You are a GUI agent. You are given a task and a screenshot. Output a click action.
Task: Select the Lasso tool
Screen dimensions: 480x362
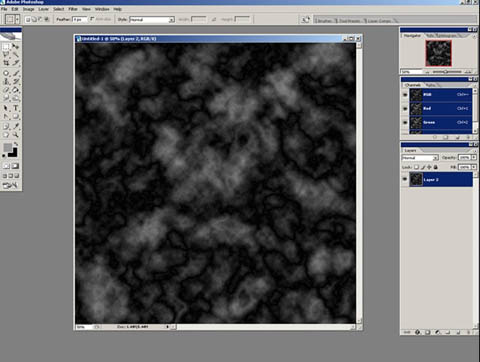(x=6, y=54)
